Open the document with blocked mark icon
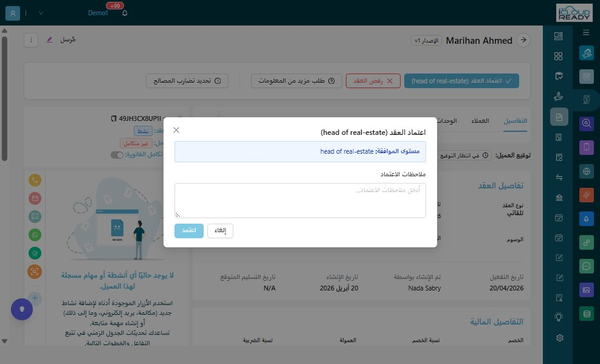 pyautogui.click(x=559, y=137)
